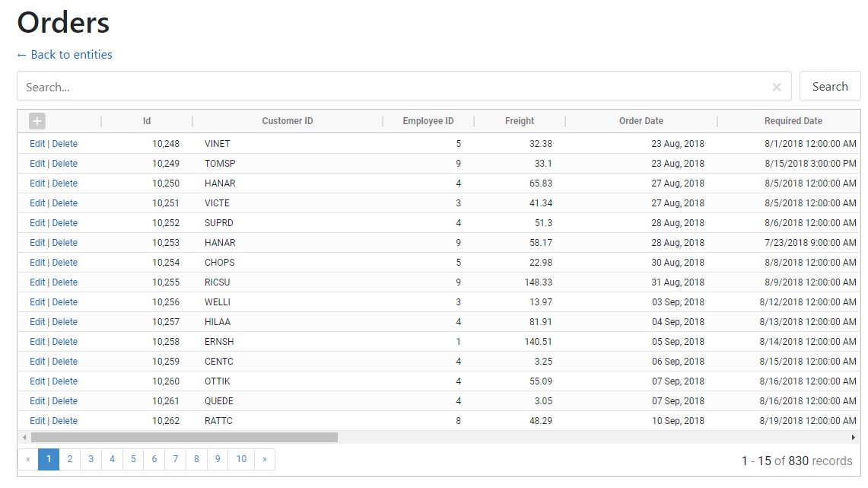Click the plus icon to add a new order
Image resolution: width=868 pixels, height=488 pixels.
click(36, 120)
